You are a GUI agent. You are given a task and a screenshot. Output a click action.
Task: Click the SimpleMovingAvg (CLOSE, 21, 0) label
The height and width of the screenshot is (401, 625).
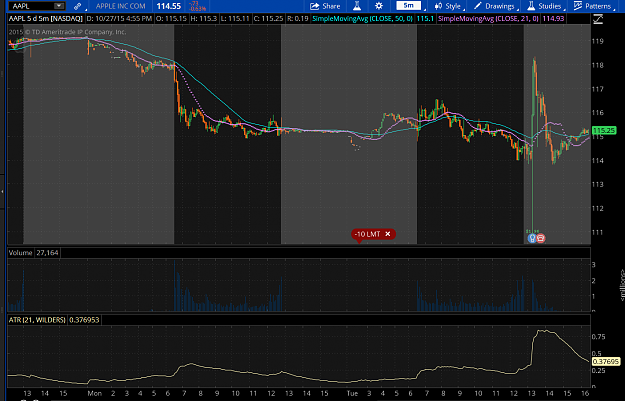click(x=488, y=18)
